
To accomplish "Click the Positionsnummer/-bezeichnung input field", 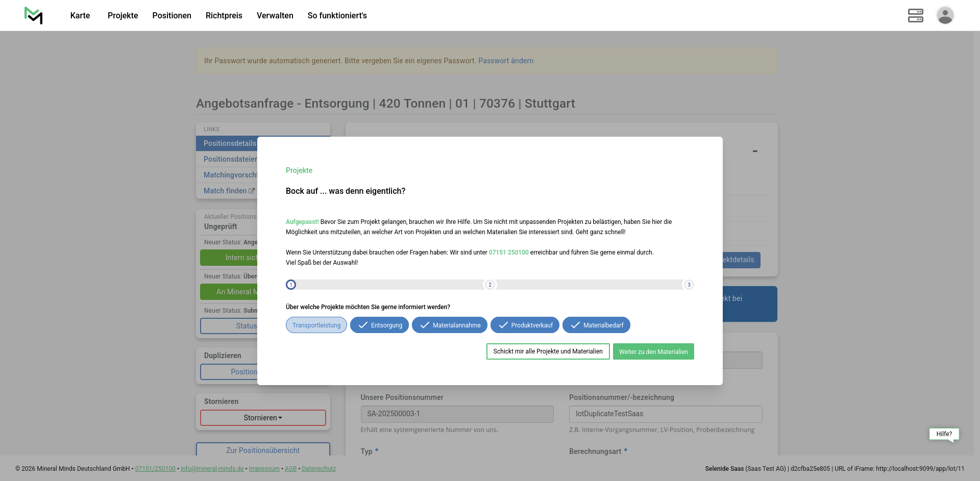I will [x=665, y=414].
